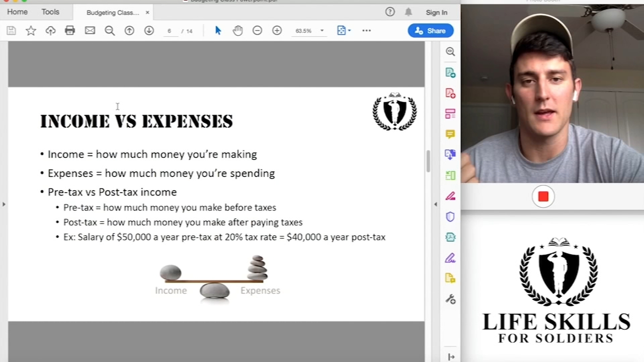
Task: Zoom out with minus circle button
Action: point(257,31)
